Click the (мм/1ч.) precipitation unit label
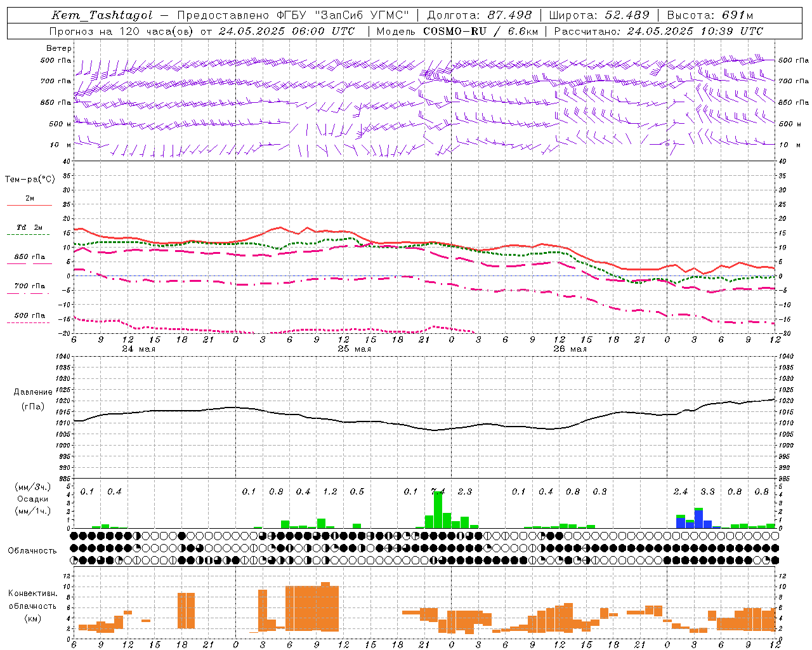 coord(34,511)
